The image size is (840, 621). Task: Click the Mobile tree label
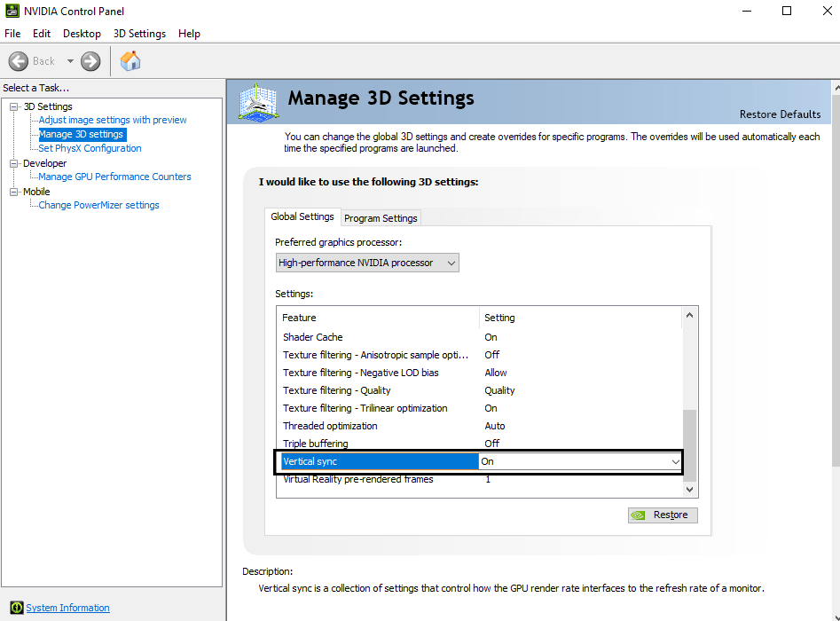click(36, 192)
